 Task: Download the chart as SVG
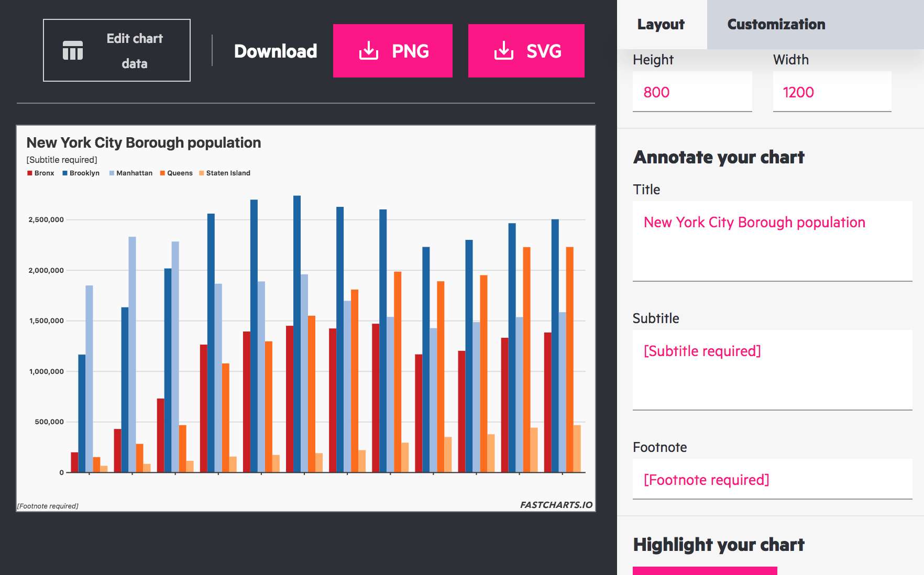526,51
